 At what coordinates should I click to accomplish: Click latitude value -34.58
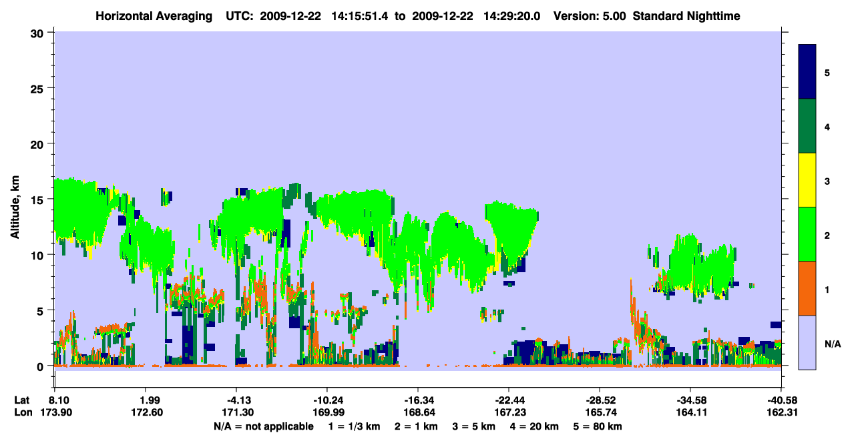(x=690, y=400)
